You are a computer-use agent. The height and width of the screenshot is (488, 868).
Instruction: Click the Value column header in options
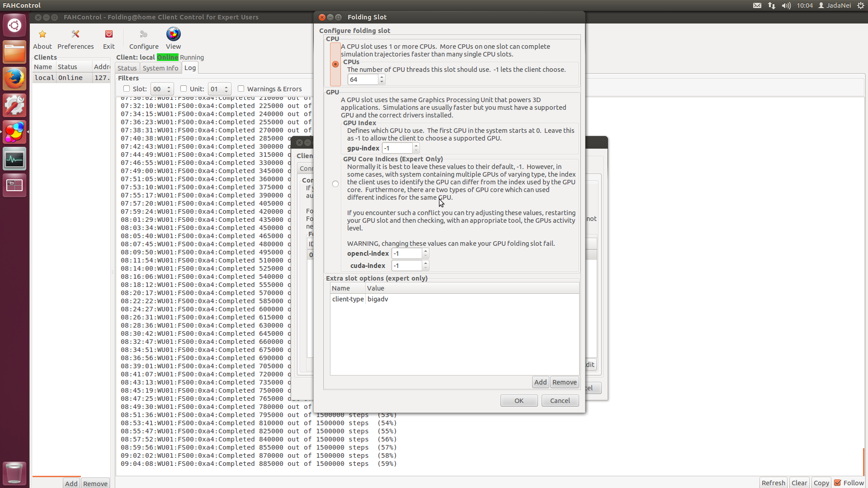tap(472, 288)
